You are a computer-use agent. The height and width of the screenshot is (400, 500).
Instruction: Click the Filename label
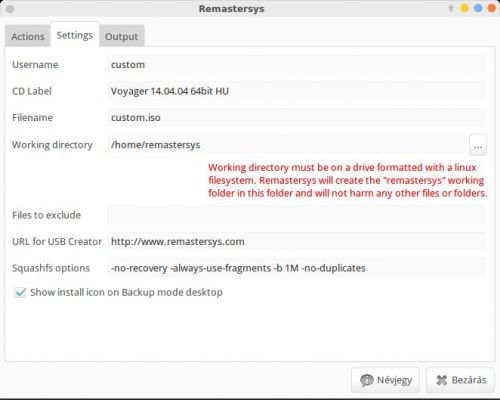pyautogui.click(x=32, y=118)
